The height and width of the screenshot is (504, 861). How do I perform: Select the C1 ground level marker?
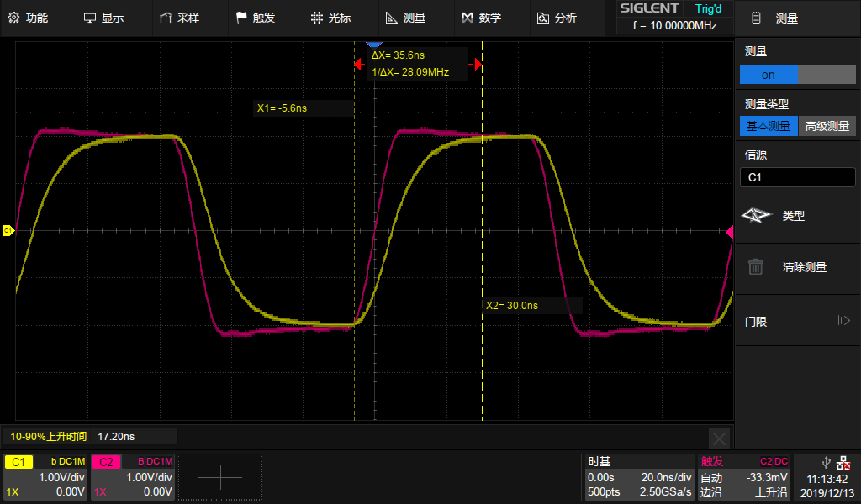[x=8, y=231]
